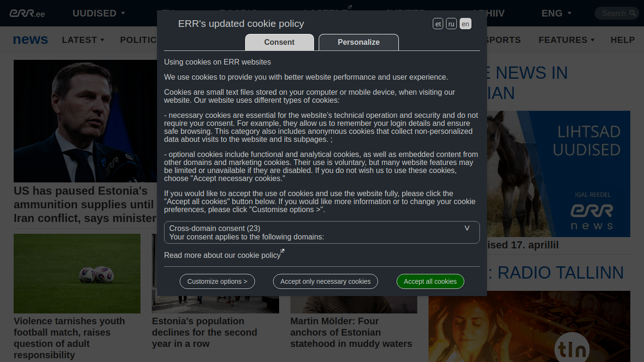
Task: Switch to the Consent tab
Action: click(280, 42)
